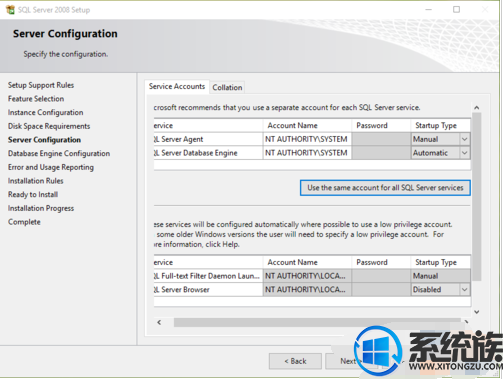Click the vertical scrollbar down arrow
The height and width of the screenshot is (379, 503).
point(477,312)
